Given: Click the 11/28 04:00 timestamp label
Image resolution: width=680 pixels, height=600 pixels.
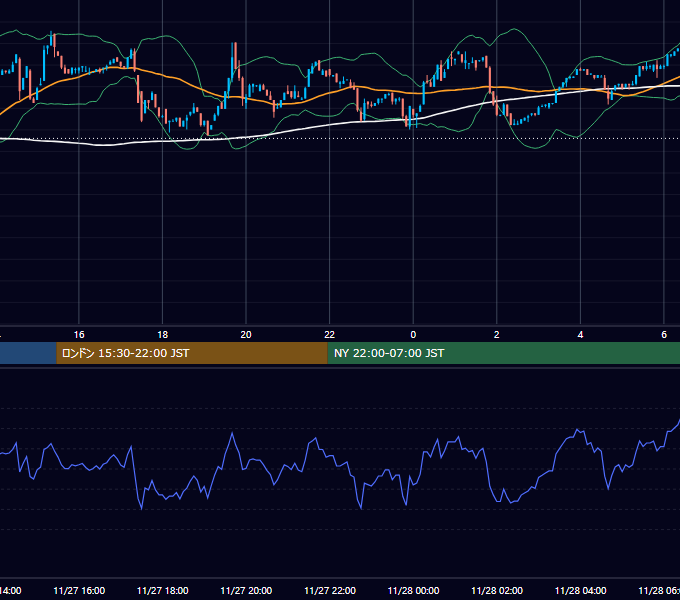Looking at the screenshot, I should [581, 590].
